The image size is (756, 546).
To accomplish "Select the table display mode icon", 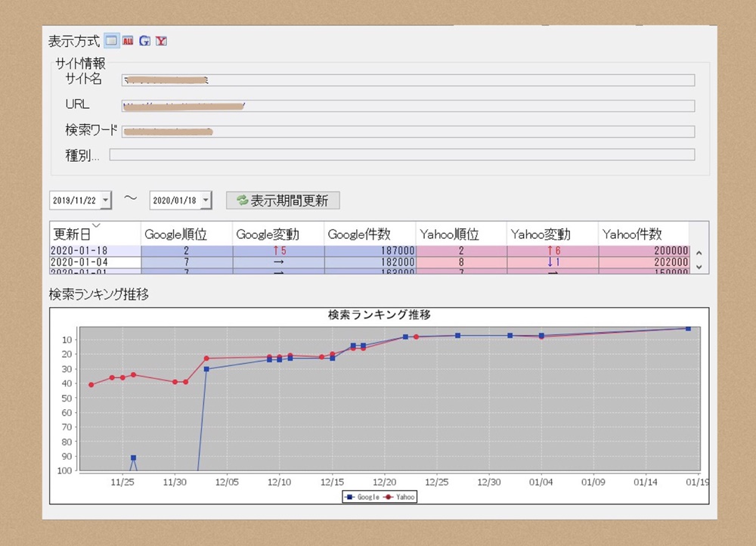I will pyautogui.click(x=111, y=41).
